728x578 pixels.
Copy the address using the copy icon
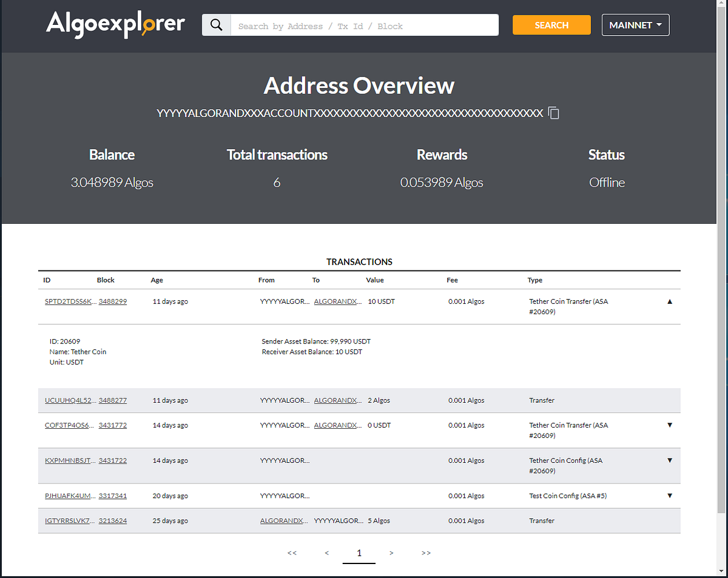(553, 113)
